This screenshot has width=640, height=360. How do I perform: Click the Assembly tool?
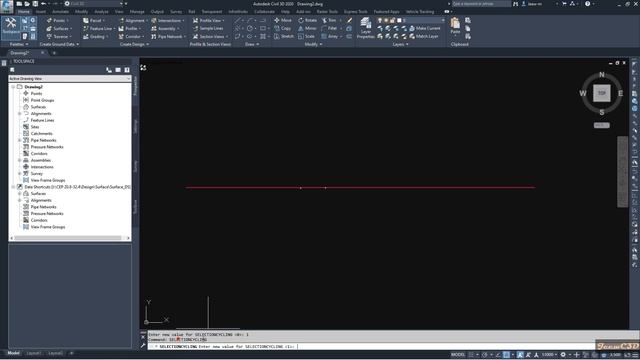tap(165, 29)
